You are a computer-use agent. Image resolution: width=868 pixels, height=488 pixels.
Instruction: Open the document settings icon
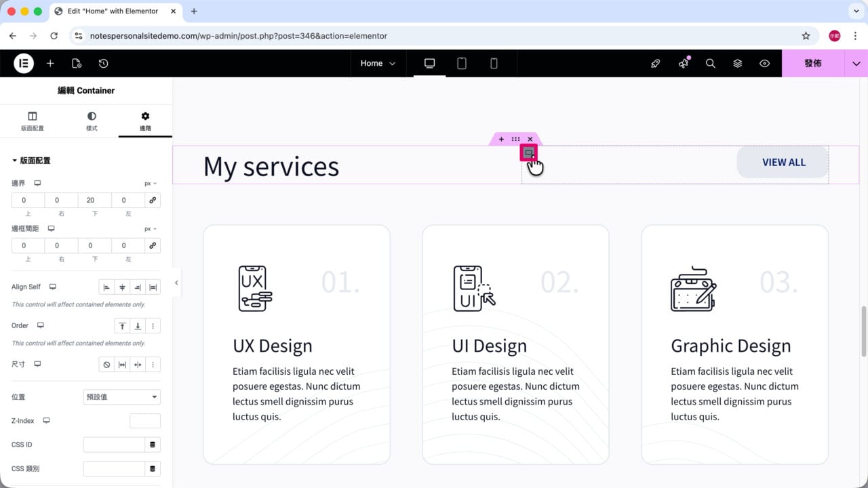pyautogui.click(x=77, y=63)
